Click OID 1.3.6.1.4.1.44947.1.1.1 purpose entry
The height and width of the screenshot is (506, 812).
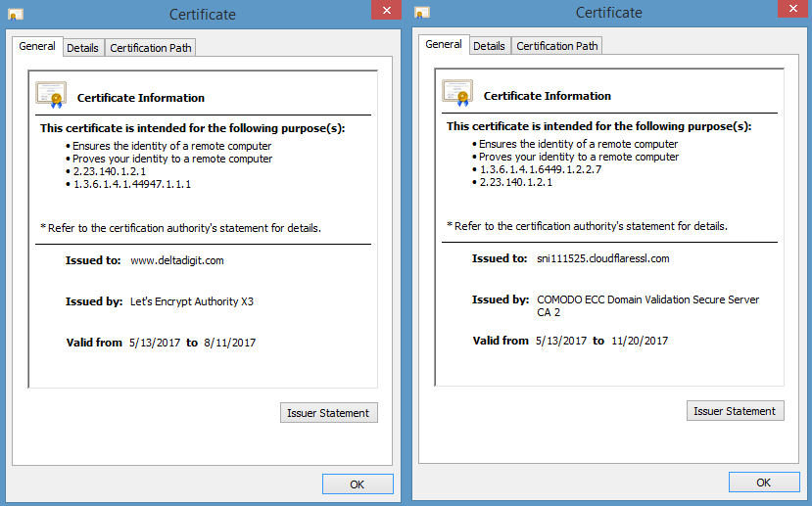(132, 184)
